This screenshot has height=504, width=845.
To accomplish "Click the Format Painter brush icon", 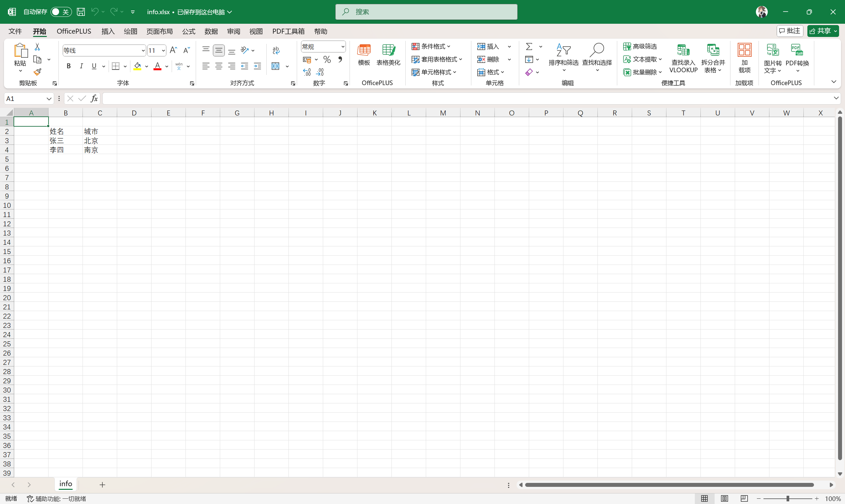I will point(37,72).
